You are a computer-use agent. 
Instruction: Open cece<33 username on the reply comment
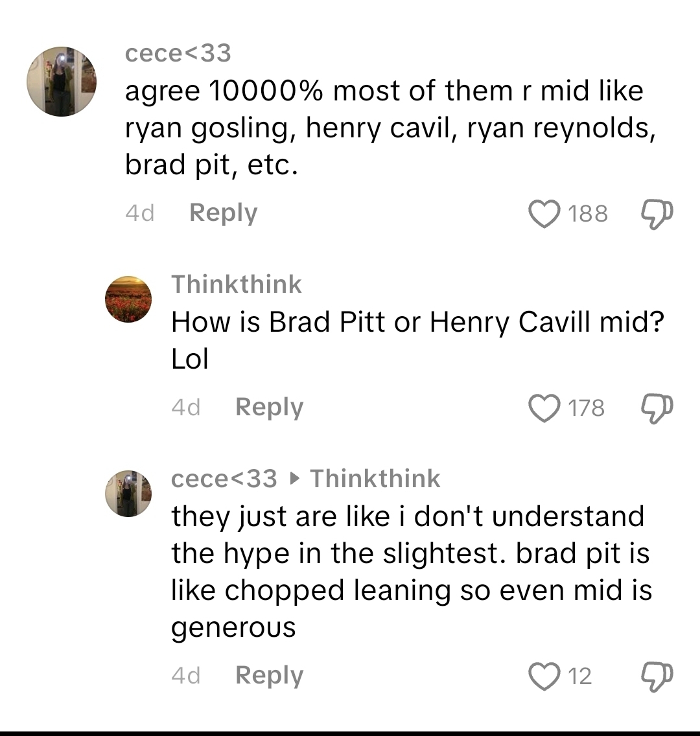[224, 479]
